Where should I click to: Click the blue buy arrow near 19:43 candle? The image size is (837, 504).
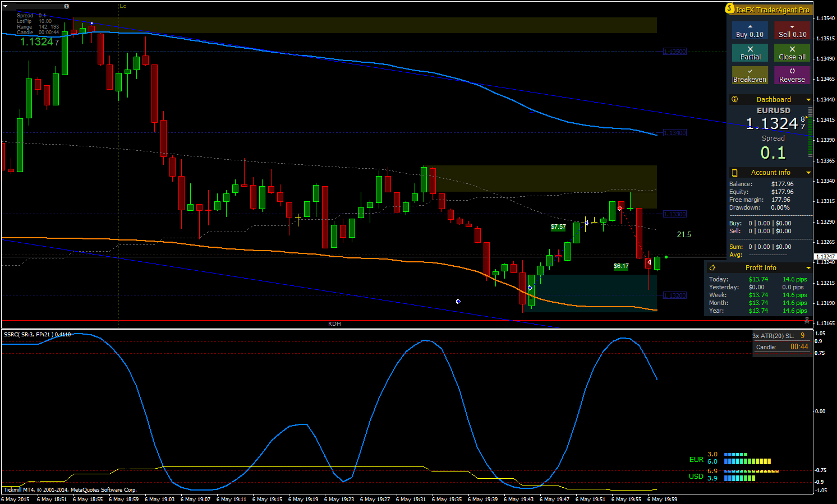click(x=530, y=288)
